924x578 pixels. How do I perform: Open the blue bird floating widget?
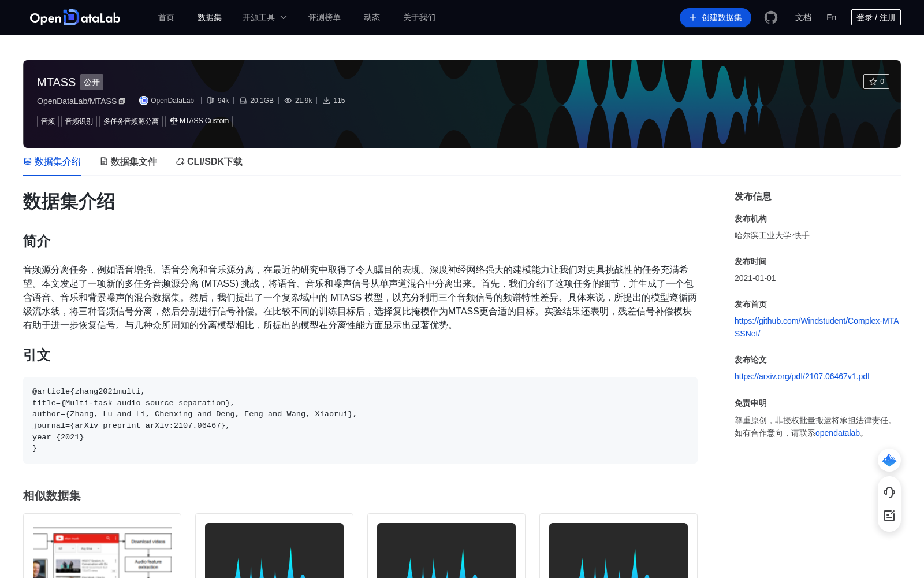coord(889,460)
